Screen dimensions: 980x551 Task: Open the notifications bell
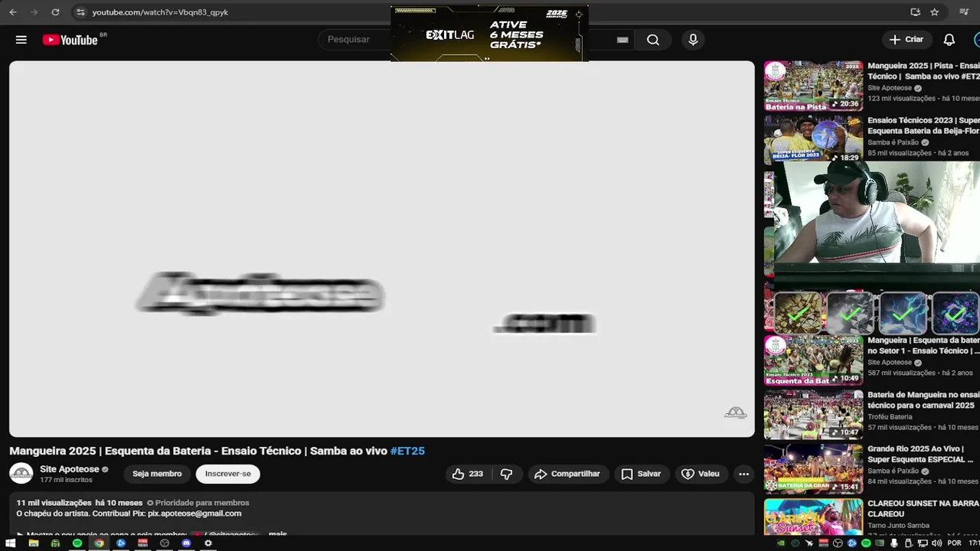(949, 40)
